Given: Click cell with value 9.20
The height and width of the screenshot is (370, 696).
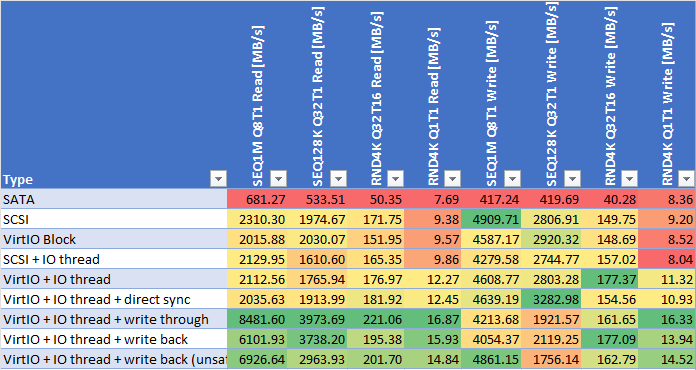Looking at the screenshot, I should (667, 219).
